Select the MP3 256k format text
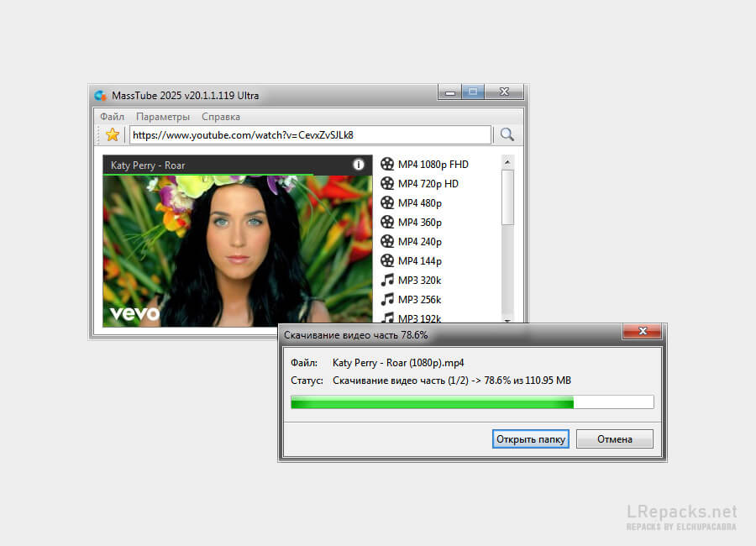Image resolution: width=756 pixels, height=546 pixels. pos(419,300)
